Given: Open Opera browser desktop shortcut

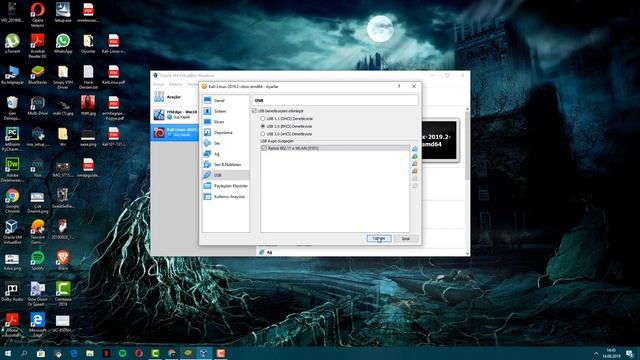Looking at the screenshot, I should (38, 13).
